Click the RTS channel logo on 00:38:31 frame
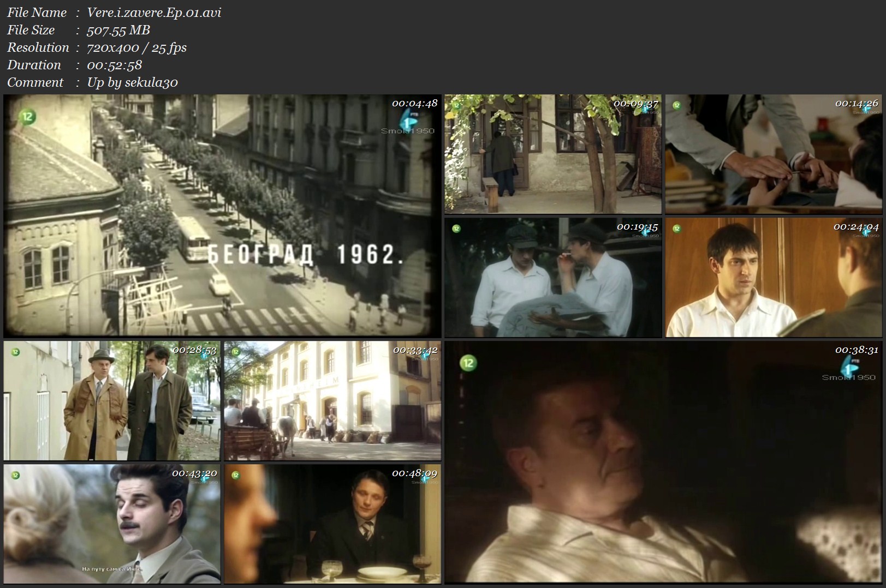 (848, 367)
